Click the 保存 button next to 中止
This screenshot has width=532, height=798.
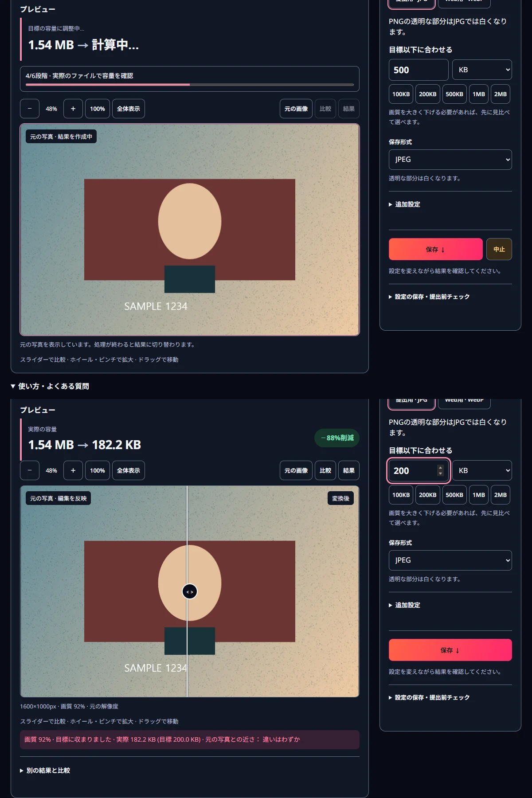coord(436,249)
